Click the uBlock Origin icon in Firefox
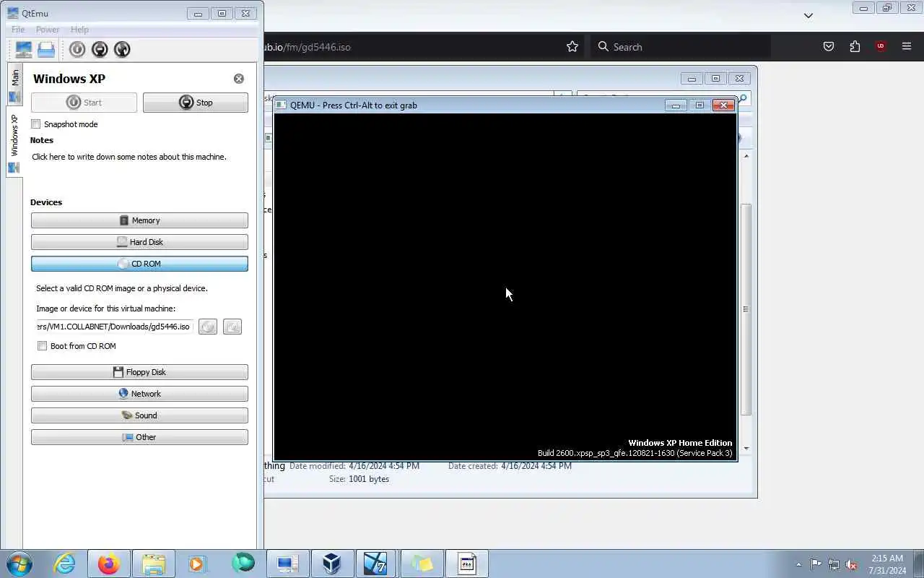Image resolution: width=924 pixels, height=578 pixels. click(x=880, y=47)
